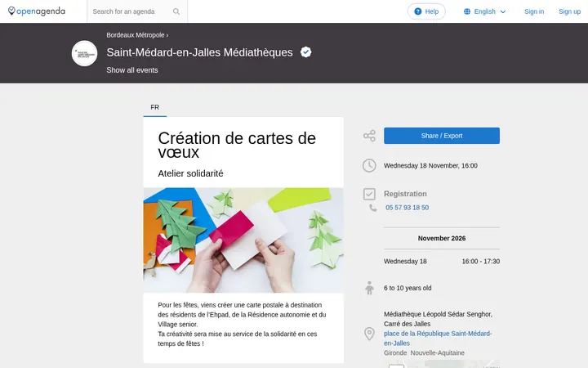This screenshot has width=588, height=368.
Task: Select the FR language tab
Action: 155,107
